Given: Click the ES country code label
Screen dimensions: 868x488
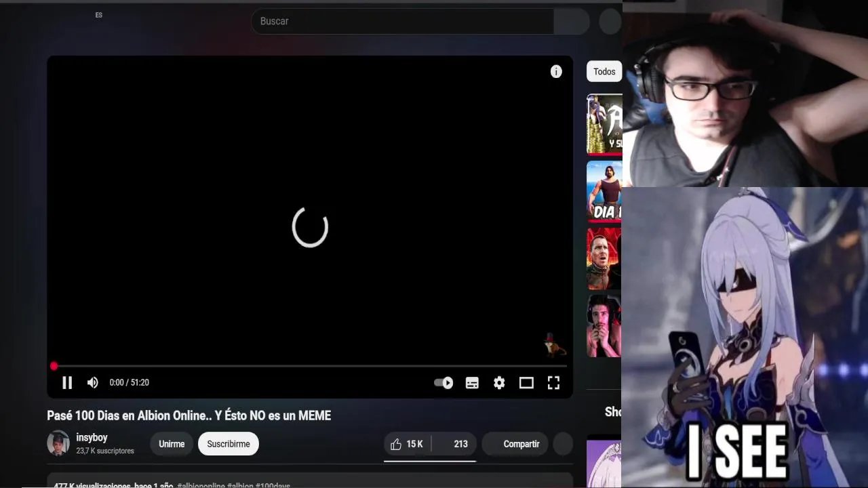Looking at the screenshot, I should [x=99, y=15].
